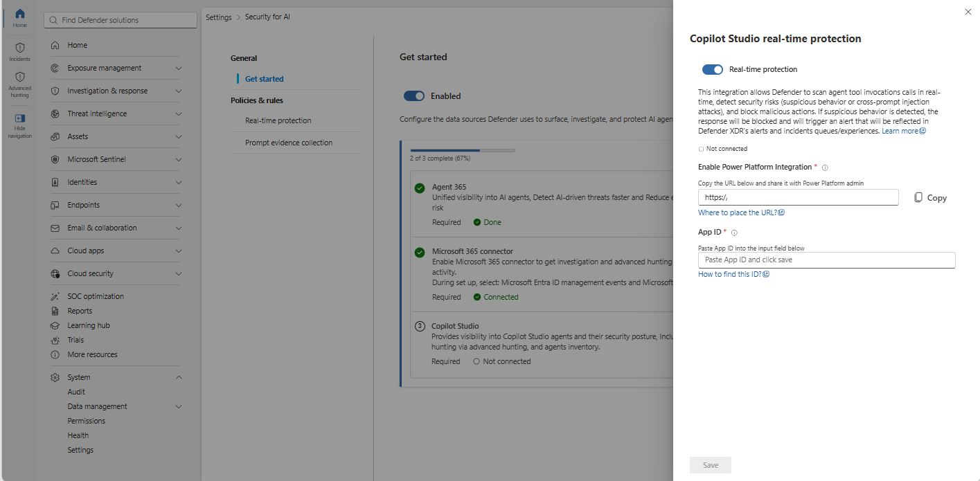The height and width of the screenshot is (481, 980).
Task: Click the SOC optimization icon
Action: (x=55, y=296)
